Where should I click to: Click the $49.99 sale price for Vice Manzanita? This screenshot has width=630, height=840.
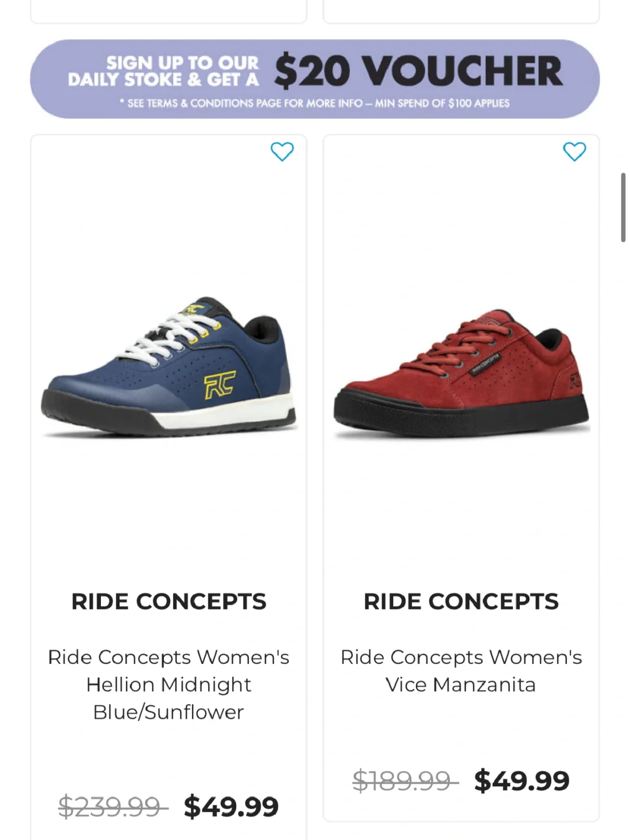point(521,780)
